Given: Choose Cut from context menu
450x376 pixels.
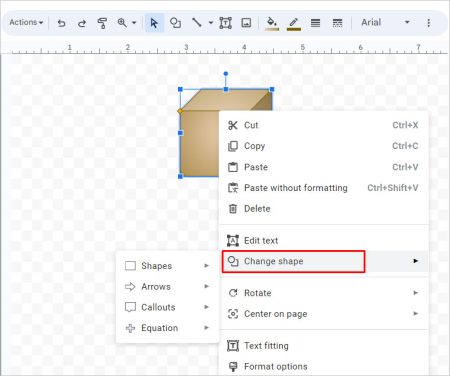Looking at the screenshot, I should 324,125.
